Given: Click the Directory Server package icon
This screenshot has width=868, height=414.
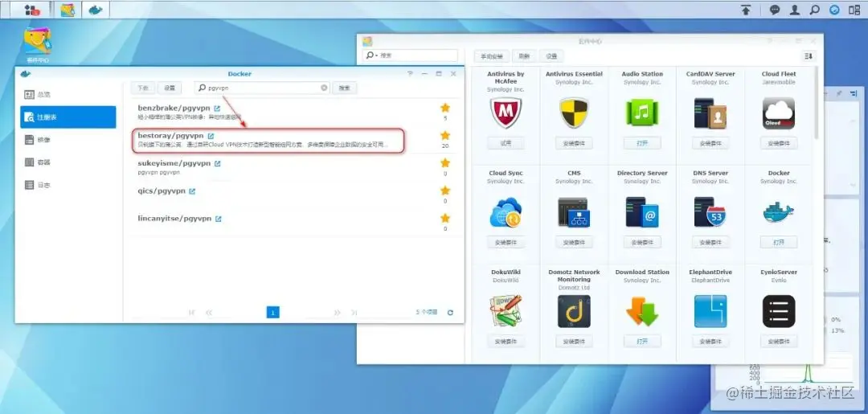Looking at the screenshot, I should point(641,212).
